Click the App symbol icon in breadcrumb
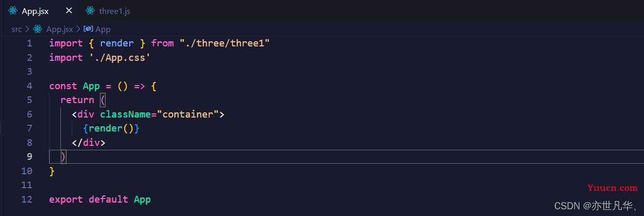 (88, 29)
